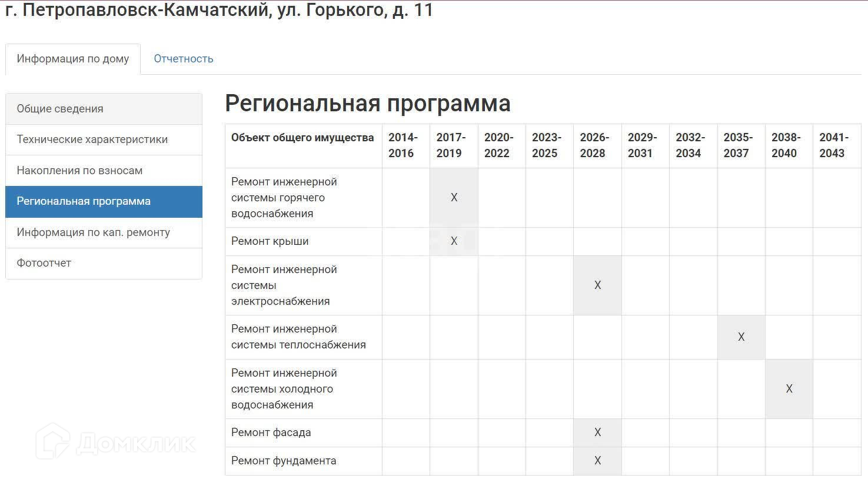Screen dimensions: 868x482
Task: Click X mark in электроснабжения row
Action: 597,285
